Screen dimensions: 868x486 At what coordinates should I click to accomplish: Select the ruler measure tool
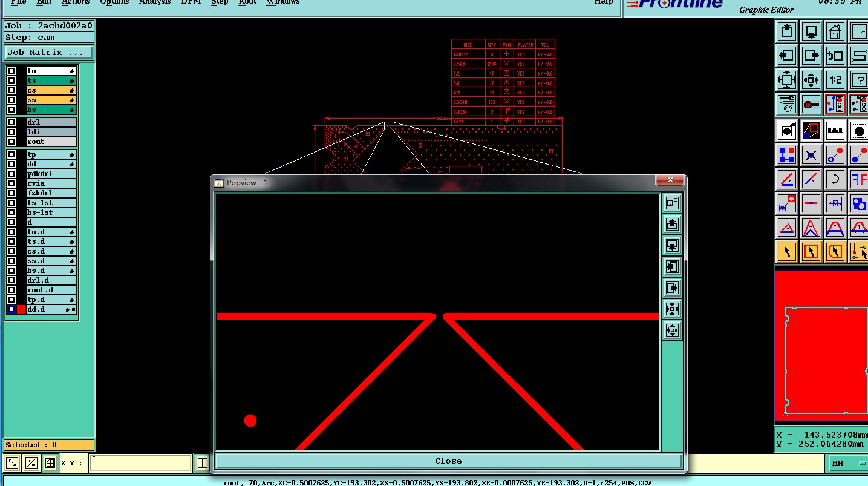point(835,130)
